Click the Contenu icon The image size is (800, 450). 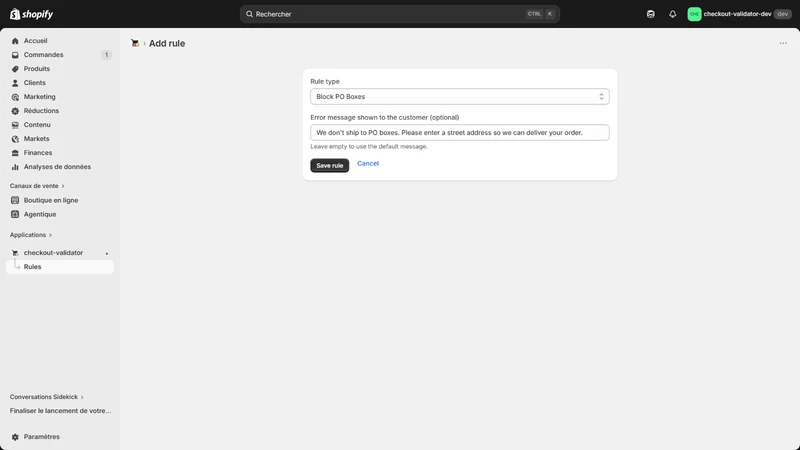tap(15, 124)
